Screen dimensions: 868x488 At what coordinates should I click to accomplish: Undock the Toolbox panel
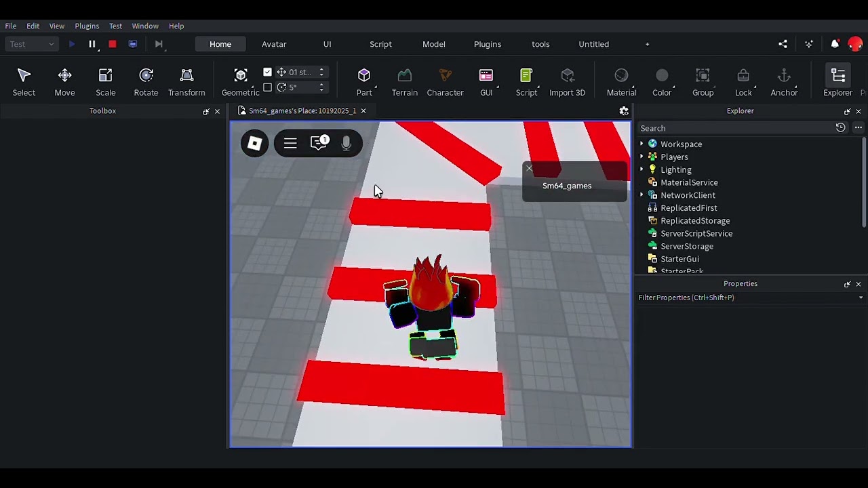206,111
